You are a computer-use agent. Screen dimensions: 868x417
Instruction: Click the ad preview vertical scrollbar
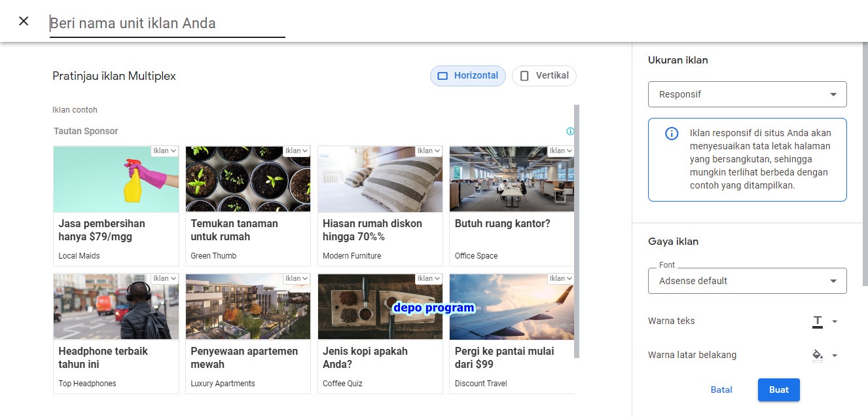(x=577, y=231)
